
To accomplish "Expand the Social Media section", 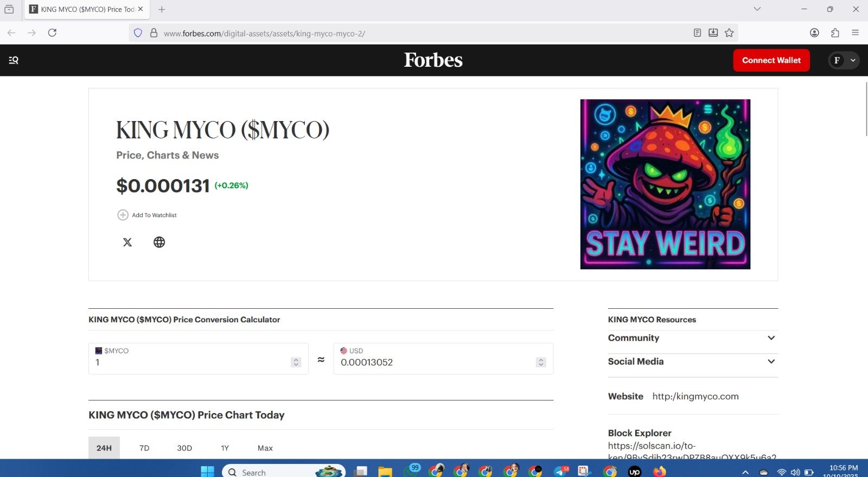I will [771, 361].
